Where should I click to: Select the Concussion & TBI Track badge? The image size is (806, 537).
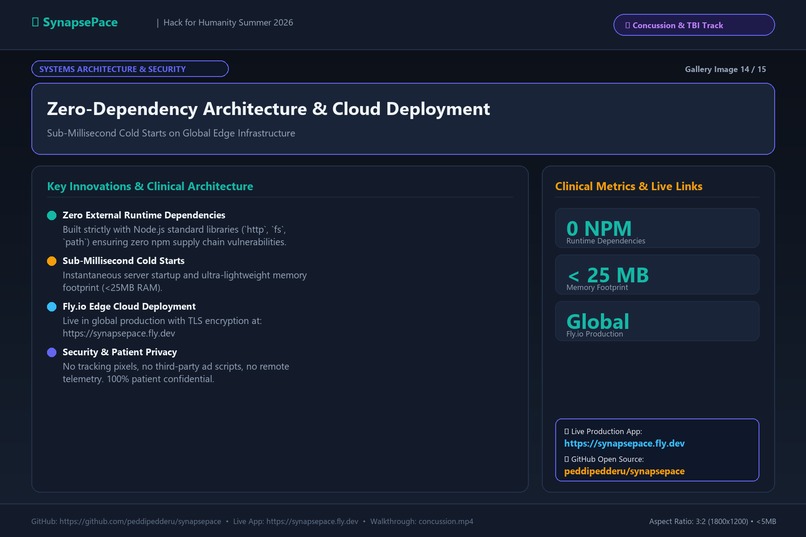pyautogui.click(x=694, y=25)
